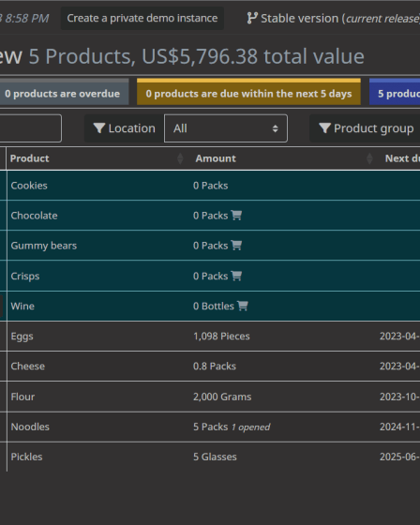Select the Eggs product name
Screen dimensions: 420x525
pyautogui.click(x=22, y=337)
